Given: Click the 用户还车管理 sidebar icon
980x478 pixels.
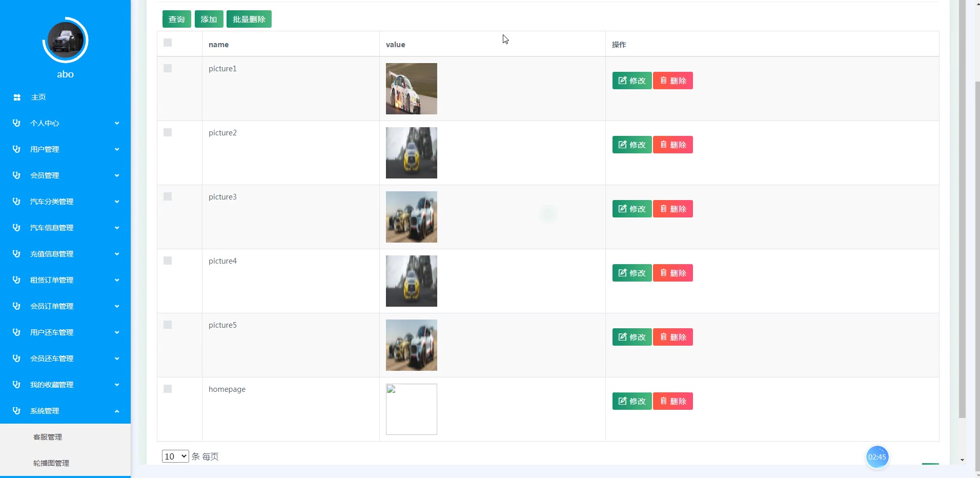Looking at the screenshot, I should 16,332.
